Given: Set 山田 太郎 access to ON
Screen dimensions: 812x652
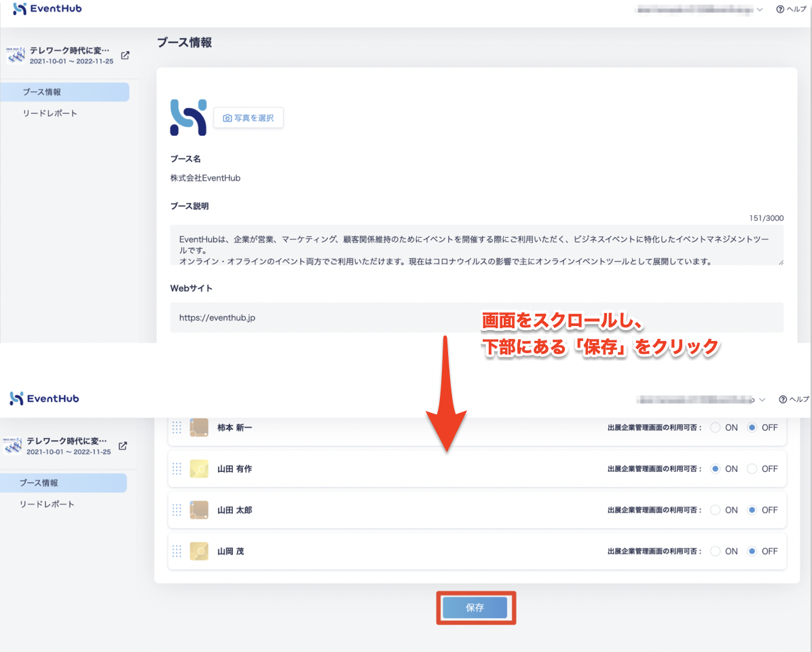Looking at the screenshot, I should point(715,510).
